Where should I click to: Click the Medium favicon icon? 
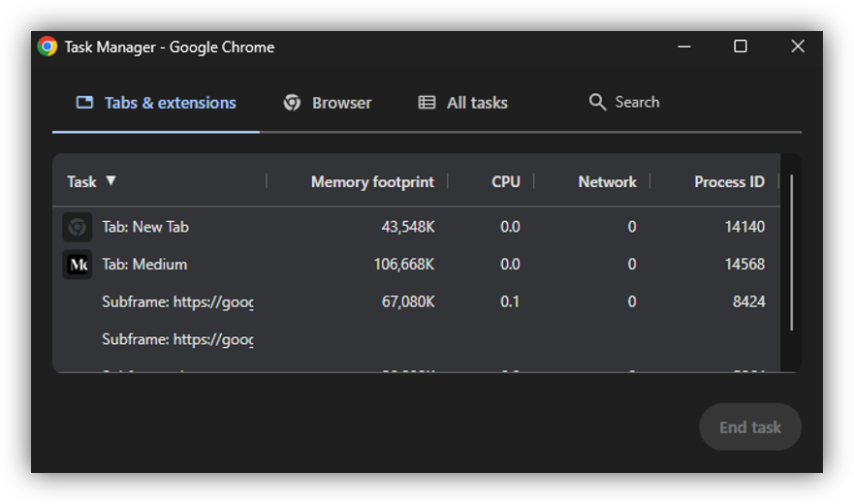[77, 265]
